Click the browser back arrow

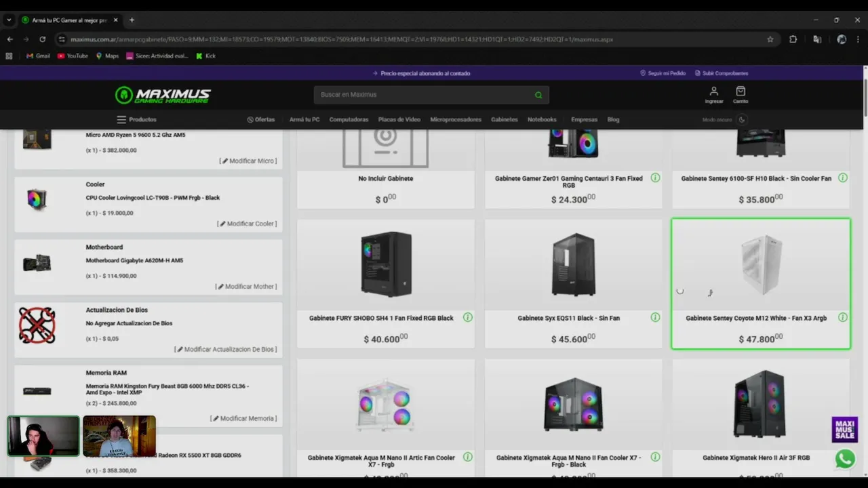pos(10,39)
